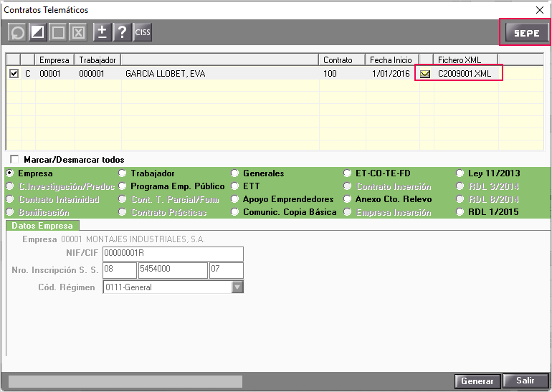
Task: Select Comunic. Copia Básica radio button
Action: point(235,212)
